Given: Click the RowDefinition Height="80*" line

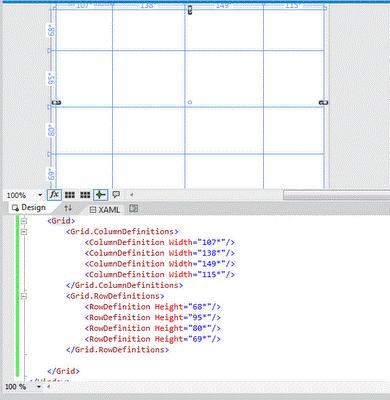Looking at the screenshot, I should tap(153, 328).
